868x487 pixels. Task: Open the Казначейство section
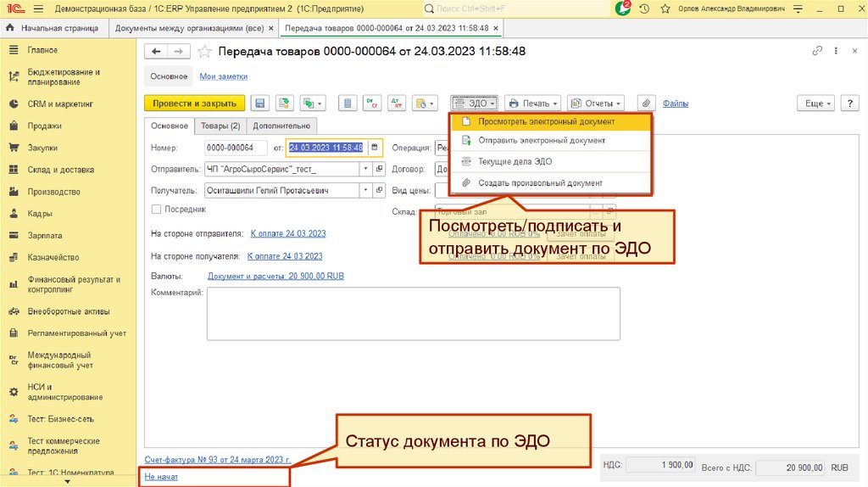pos(53,257)
